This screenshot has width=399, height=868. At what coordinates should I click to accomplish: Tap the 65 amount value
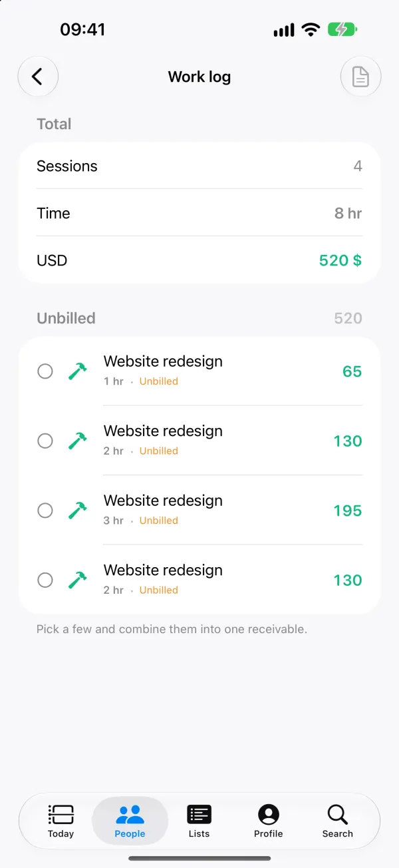click(x=352, y=371)
